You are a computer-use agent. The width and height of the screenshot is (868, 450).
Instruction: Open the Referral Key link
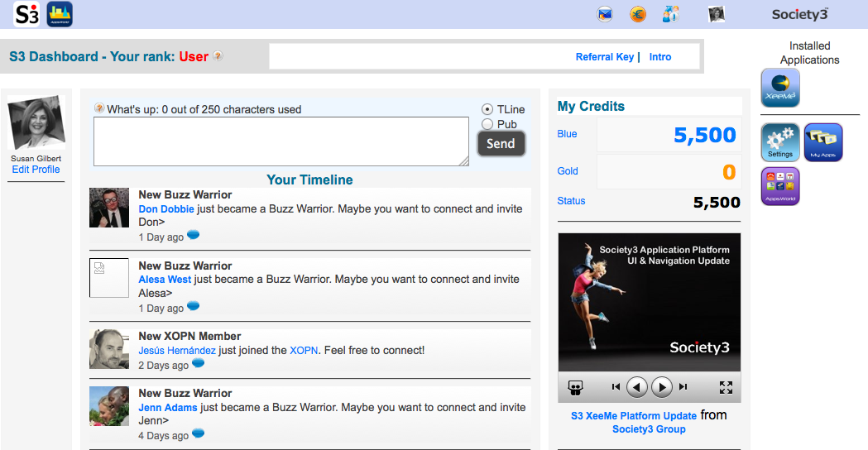coord(605,57)
